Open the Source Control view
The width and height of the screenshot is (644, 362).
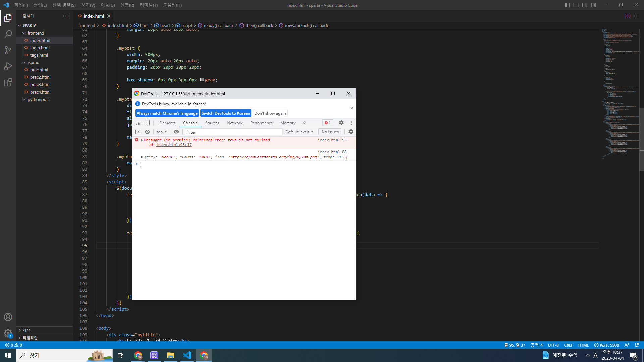tap(8, 50)
